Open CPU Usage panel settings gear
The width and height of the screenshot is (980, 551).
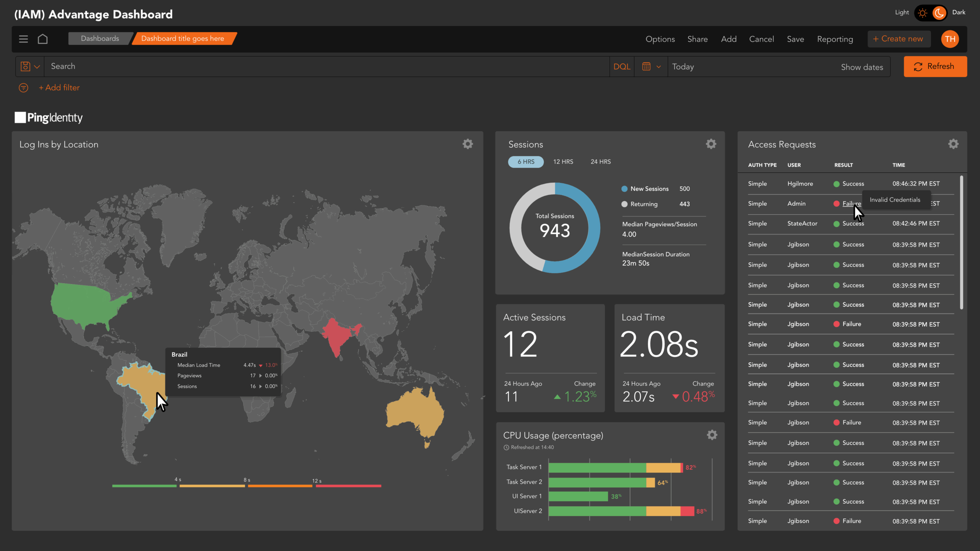tap(712, 435)
